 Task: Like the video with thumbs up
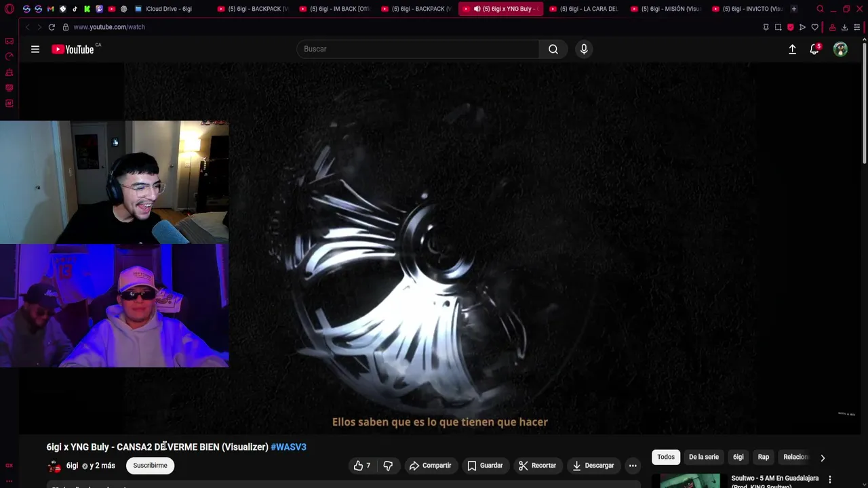[x=362, y=466]
